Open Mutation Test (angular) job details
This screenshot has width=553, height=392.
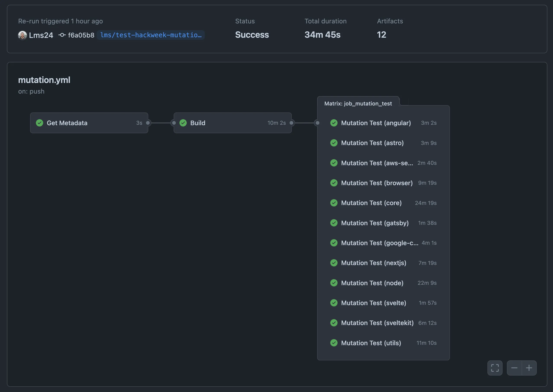pyautogui.click(x=376, y=123)
